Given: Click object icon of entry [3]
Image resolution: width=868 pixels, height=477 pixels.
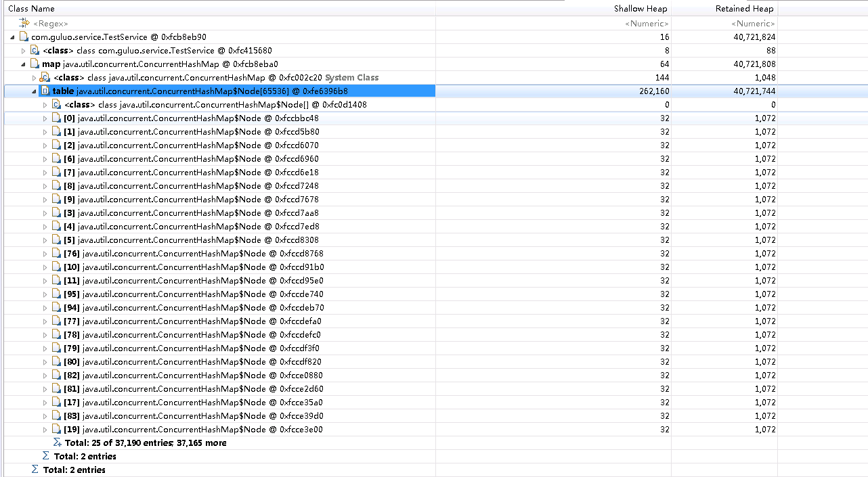Looking at the screenshot, I should point(57,213).
